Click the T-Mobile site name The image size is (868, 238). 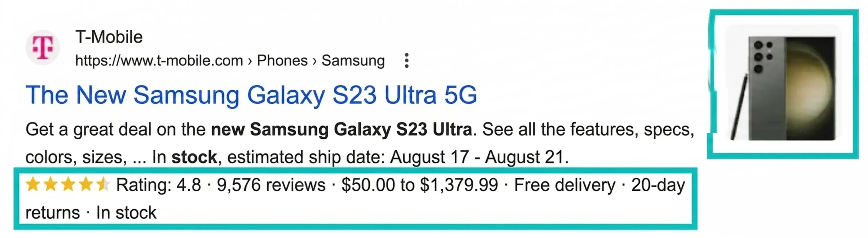[109, 37]
